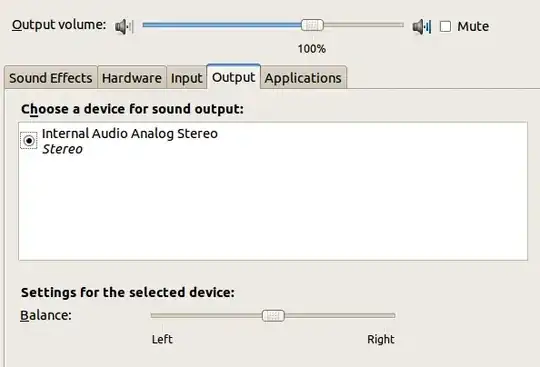Click the high volume speaker icon
Screen dimensions: 540x367
422,27
